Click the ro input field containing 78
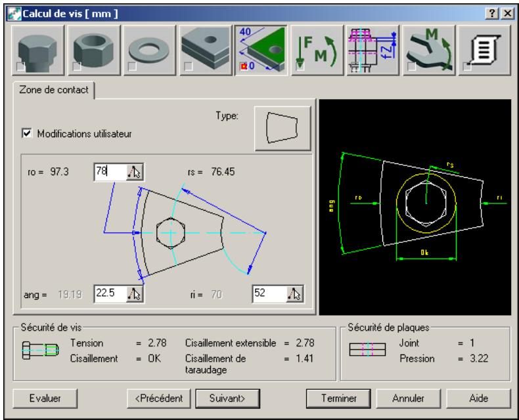Viewport: 519px width, 420px height. 110,172
